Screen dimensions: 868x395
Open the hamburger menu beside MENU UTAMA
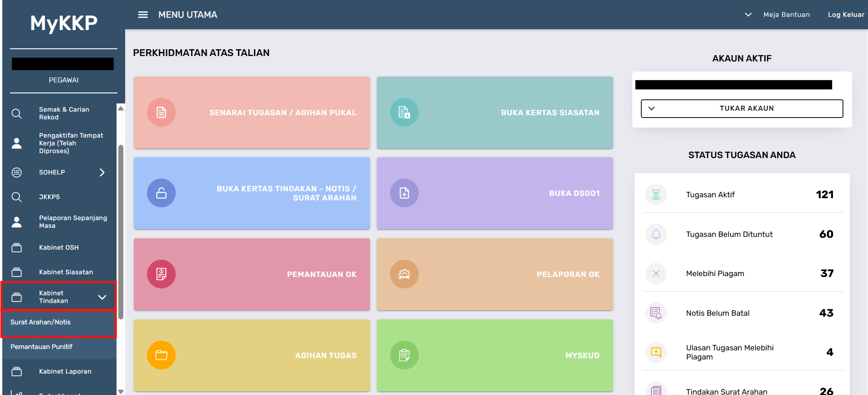pos(143,15)
